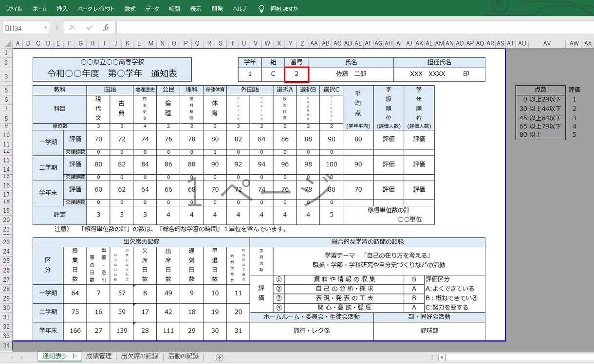
Task: Select column header AW
Action: pyautogui.click(x=575, y=43)
